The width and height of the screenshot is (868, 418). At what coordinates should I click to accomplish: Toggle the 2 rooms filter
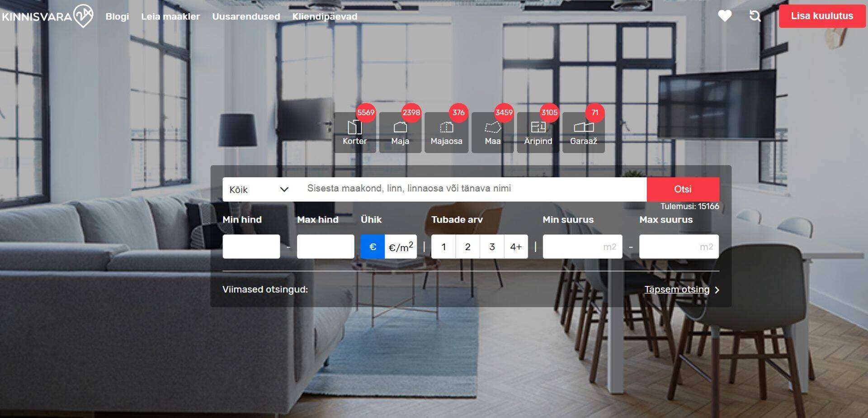[x=467, y=247]
